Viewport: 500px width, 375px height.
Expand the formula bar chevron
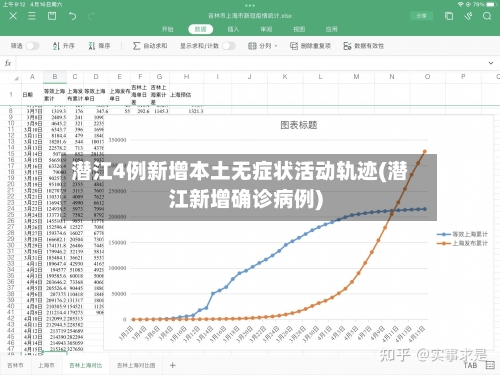click(x=491, y=63)
